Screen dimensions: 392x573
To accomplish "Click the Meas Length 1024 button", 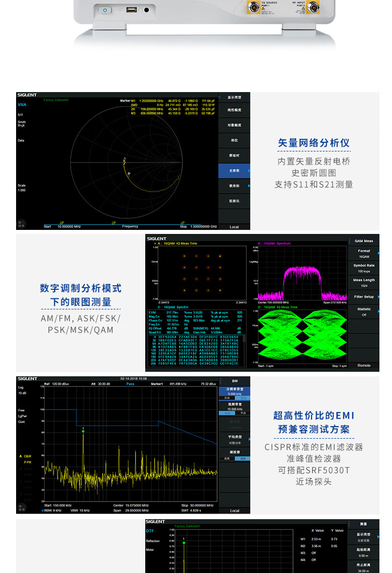I will [x=364, y=283].
